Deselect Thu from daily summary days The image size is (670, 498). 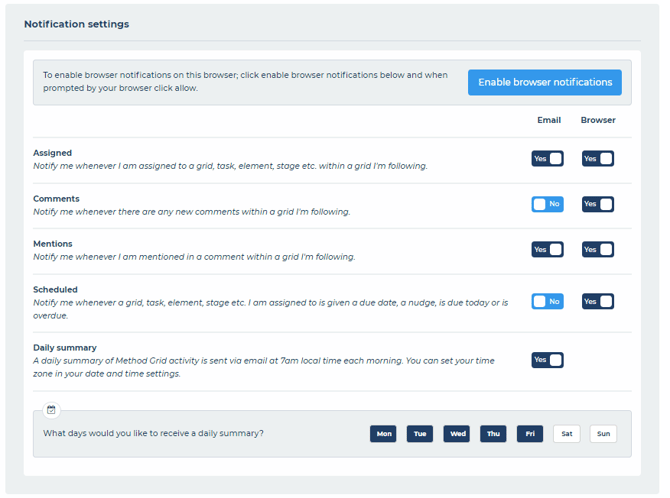coord(493,434)
